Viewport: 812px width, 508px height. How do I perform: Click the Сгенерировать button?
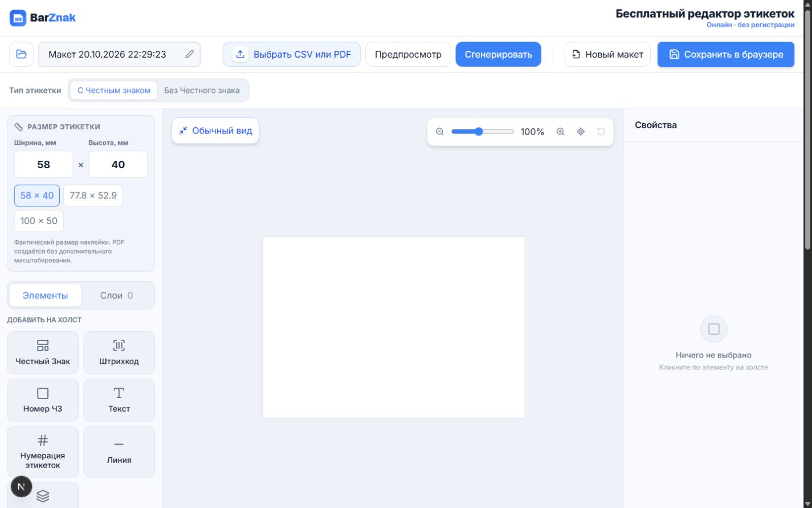(x=499, y=54)
